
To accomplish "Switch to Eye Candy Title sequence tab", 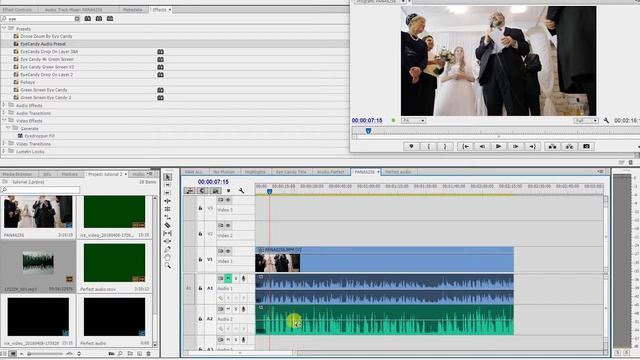I will 291,172.
